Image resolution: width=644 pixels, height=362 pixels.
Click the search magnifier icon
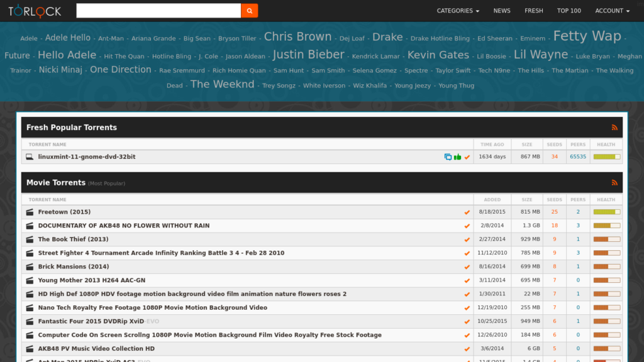tap(249, 11)
